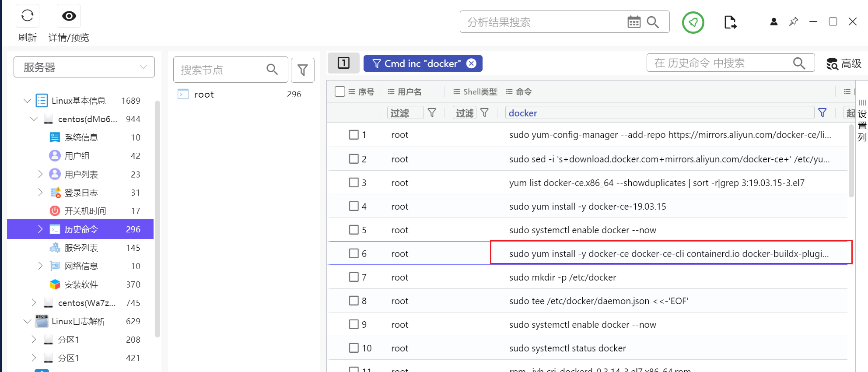Image resolution: width=868 pixels, height=372 pixels.
Task: Remove the Cmd inc "docker" filter
Action: pyautogui.click(x=471, y=63)
